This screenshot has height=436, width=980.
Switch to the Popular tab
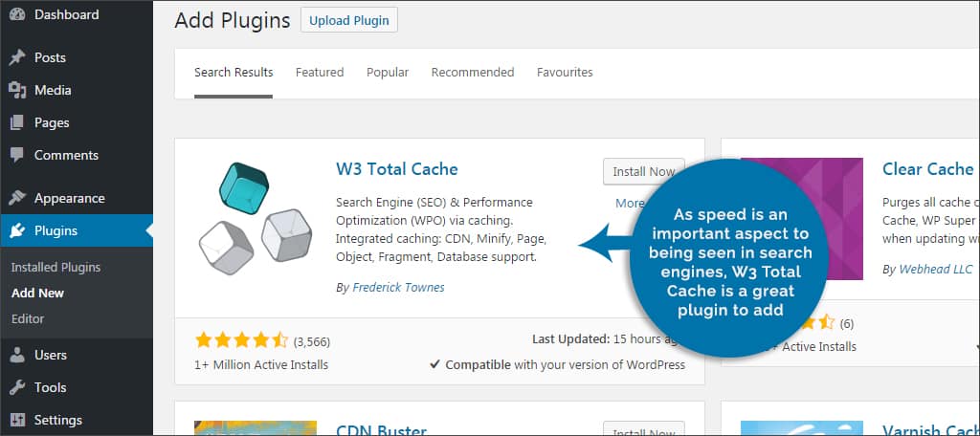pos(388,73)
